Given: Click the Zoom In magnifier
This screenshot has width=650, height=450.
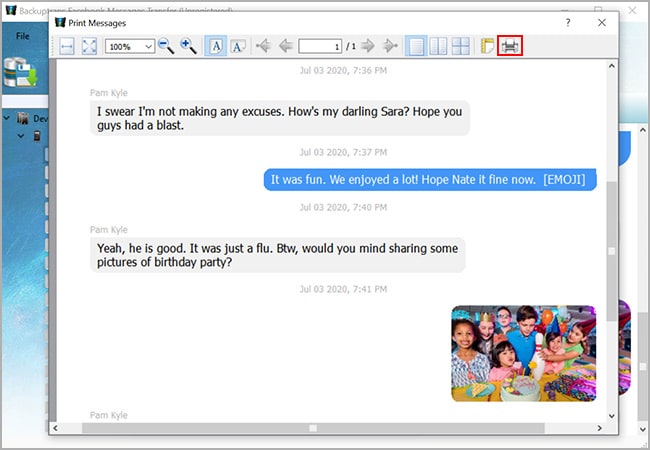Looking at the screenshot, I should tap(188, 46).
